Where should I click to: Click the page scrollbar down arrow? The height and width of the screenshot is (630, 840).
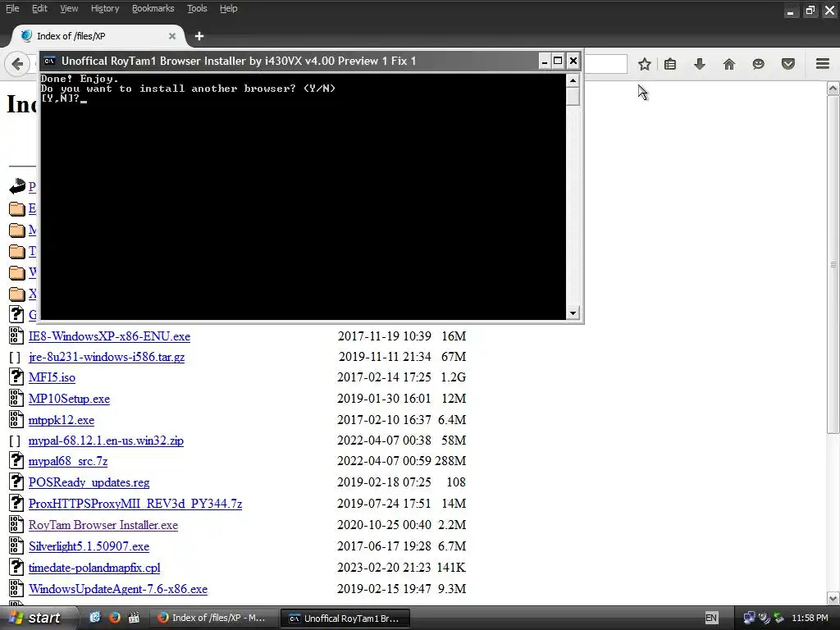833,598
